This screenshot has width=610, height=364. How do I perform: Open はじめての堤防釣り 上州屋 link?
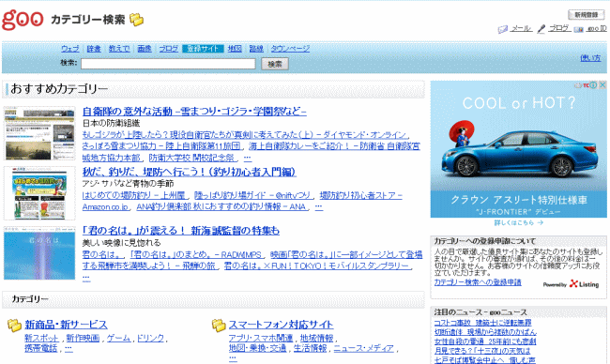[x=134, y=195]
